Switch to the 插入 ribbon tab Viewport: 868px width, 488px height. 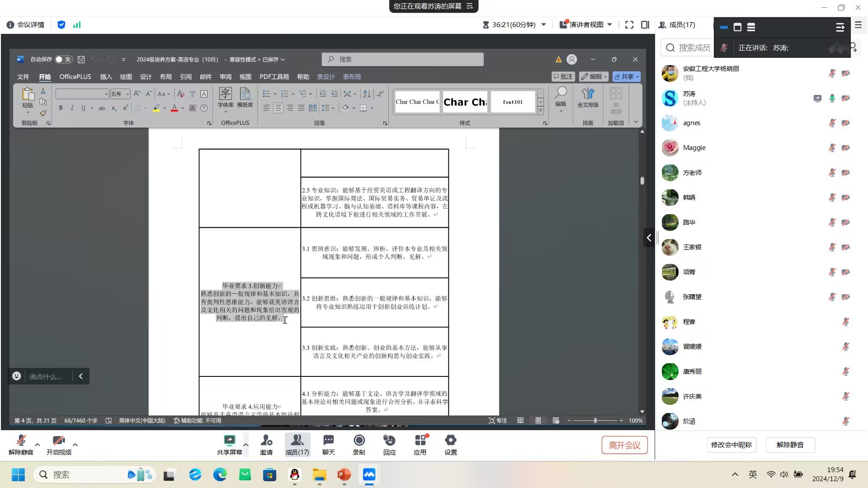pos(106,77)
